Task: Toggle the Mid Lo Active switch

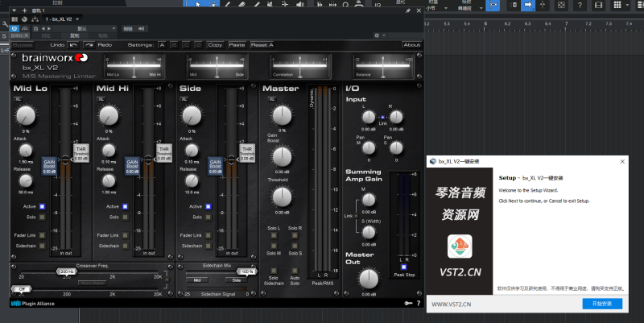Action: point(42,206)
